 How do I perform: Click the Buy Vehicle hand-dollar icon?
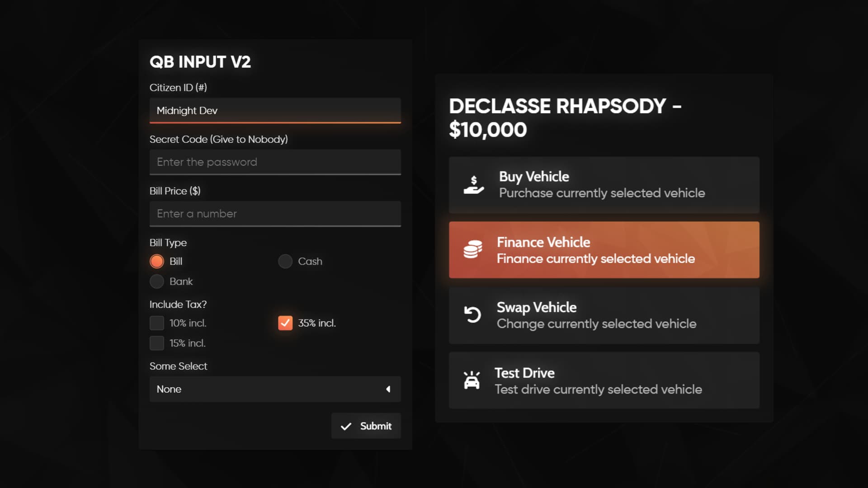[x=473, y=185]
